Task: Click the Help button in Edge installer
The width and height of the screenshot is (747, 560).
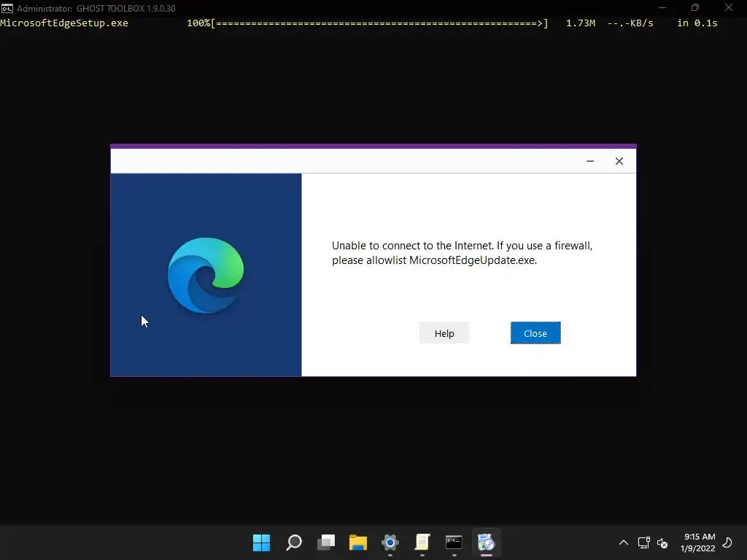Action: click(444, 332)
